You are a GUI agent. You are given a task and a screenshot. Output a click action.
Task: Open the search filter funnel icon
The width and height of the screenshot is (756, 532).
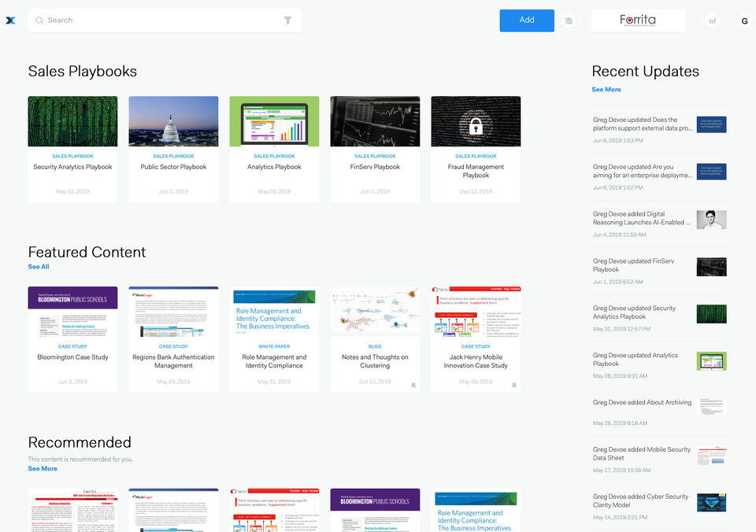click(x=287, y=20)
